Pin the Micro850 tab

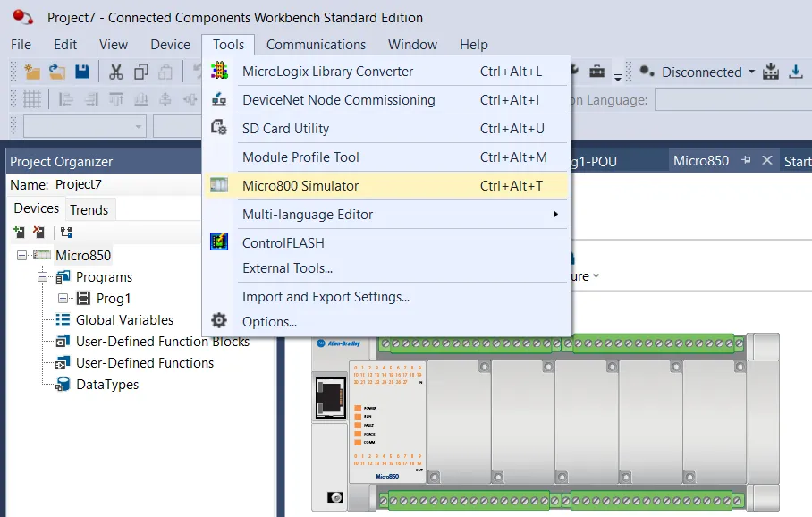pyautogui.click(x=746, y=160)
